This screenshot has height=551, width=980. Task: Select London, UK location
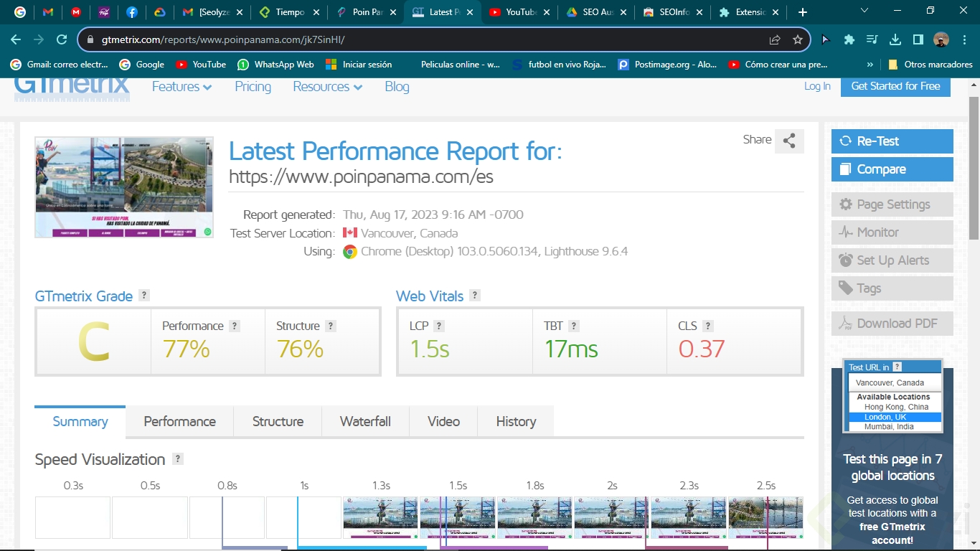point(895,417)
